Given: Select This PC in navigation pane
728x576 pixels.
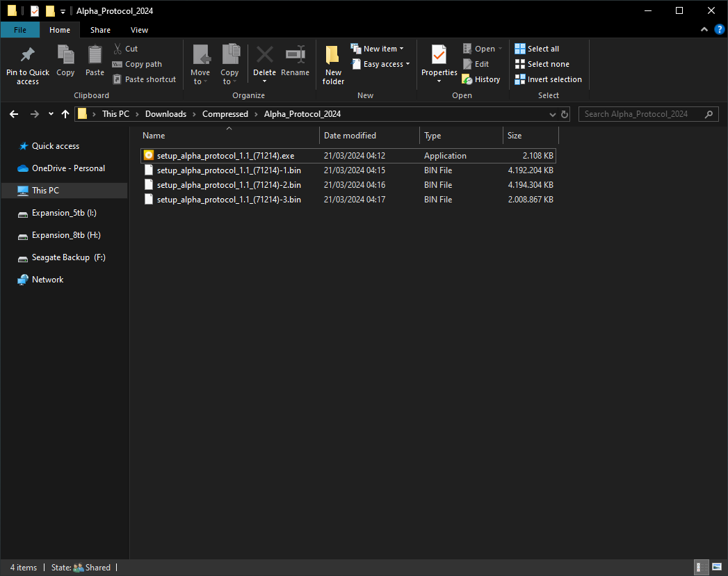Looking at the screenshot, I should click(65, 191).
